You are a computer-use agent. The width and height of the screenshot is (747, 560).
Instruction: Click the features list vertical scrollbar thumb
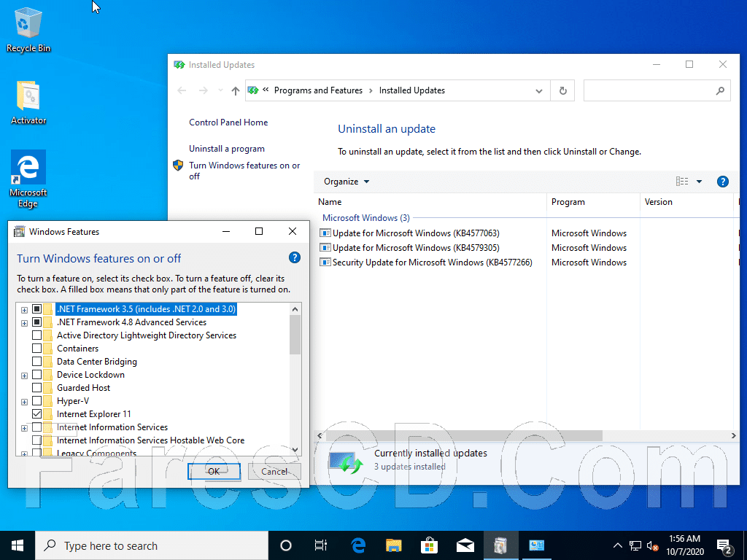pos(295,335)
